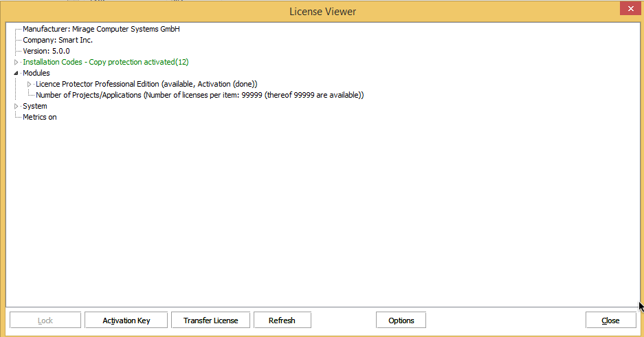The width and height of the screenshot is (644, 337).
Task: Select the Version: 5.0.0 row
Action: (x=46, y=52)
